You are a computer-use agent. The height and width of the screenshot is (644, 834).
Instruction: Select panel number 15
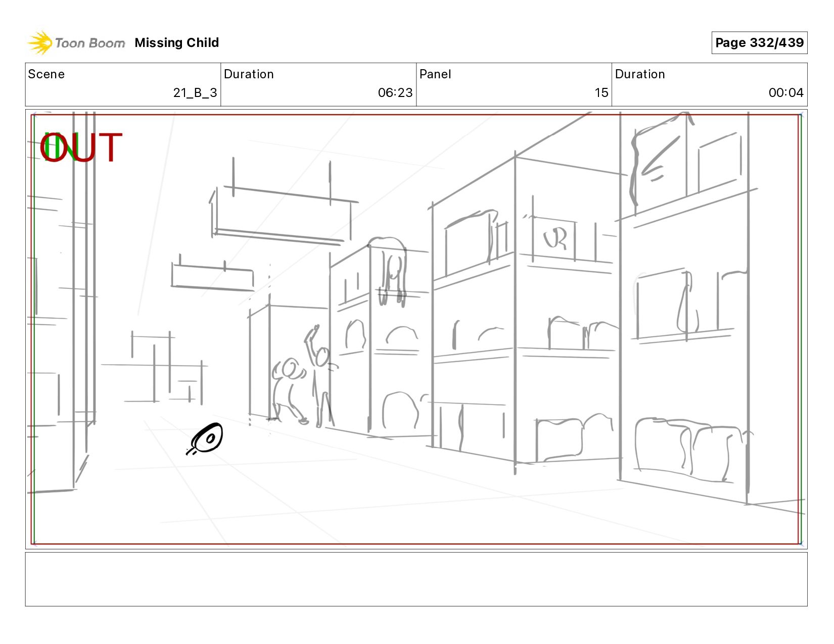click(601, 93)
